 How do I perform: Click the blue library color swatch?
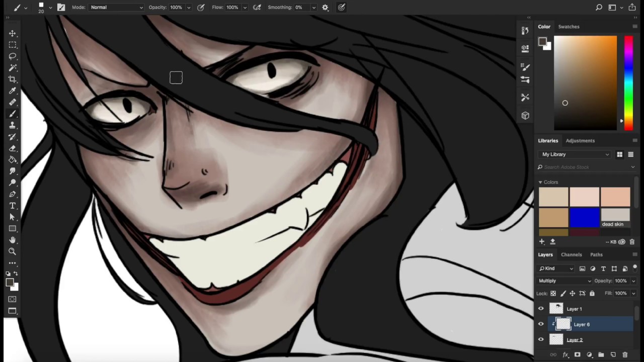click(585, 218)
